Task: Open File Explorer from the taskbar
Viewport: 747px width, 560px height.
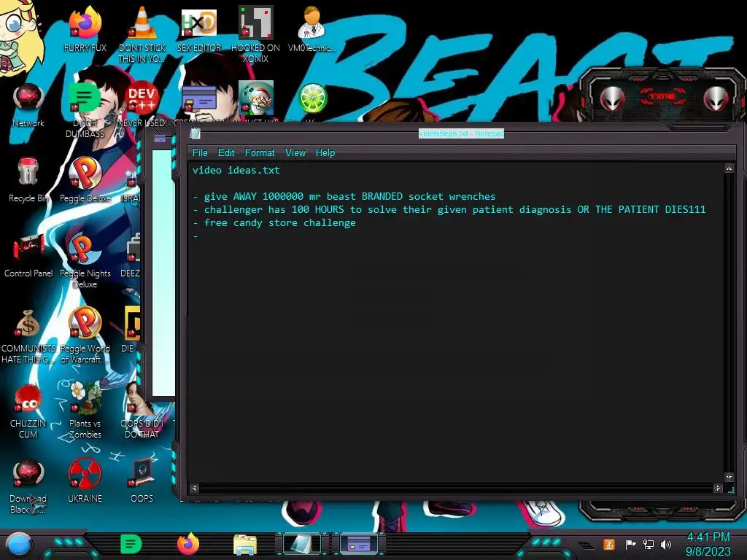Action: pos(245,545)
